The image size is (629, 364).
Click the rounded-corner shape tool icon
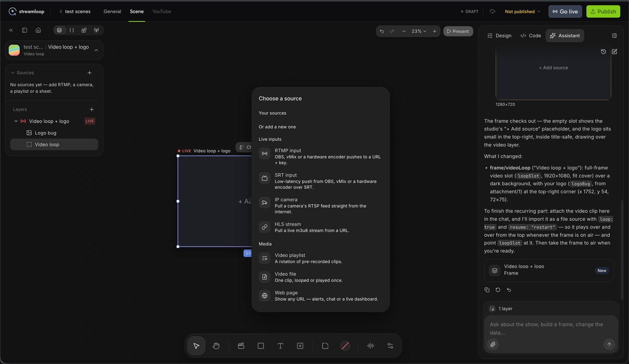325,346
